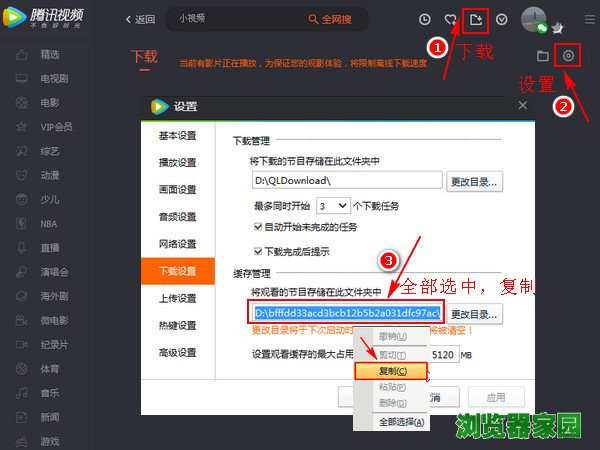600x450 pixels.
Task: Go back with the 返回 arrow
Action: click(x=140, y=19)
